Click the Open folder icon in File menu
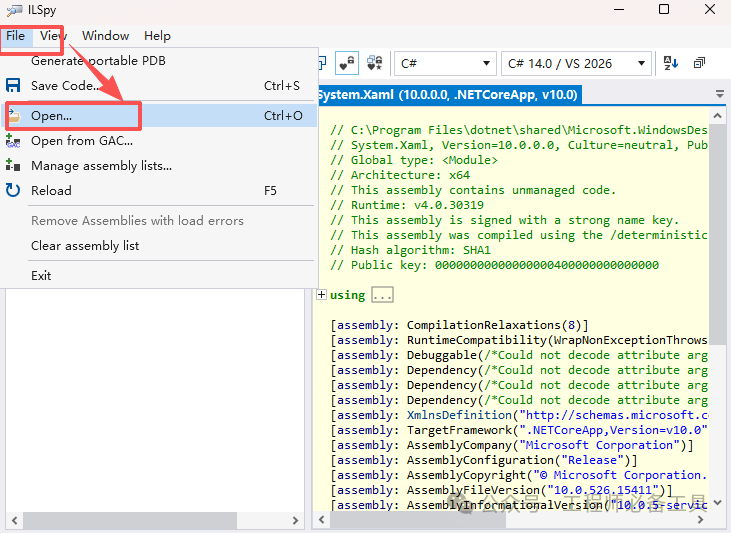Screen dimensions: 731x533 pyautogui.click(x=14, y=116)
